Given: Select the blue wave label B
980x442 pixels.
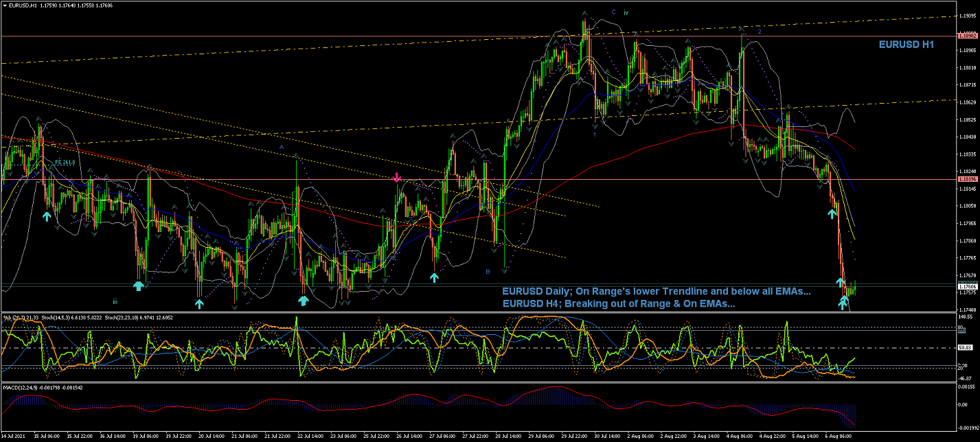Looking at the screenshot, I should [488, 272].
